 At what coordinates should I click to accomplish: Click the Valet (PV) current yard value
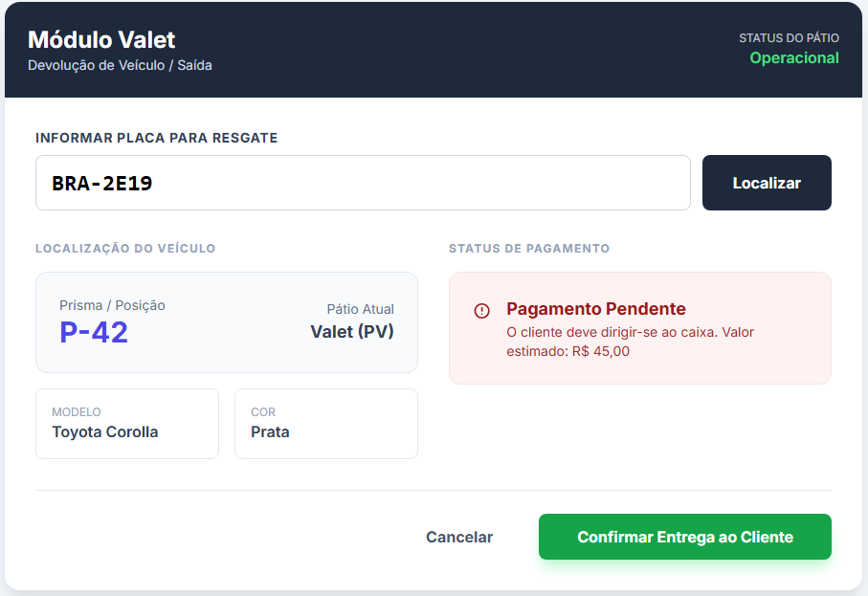pyautogui.click(x=351, y=332)
